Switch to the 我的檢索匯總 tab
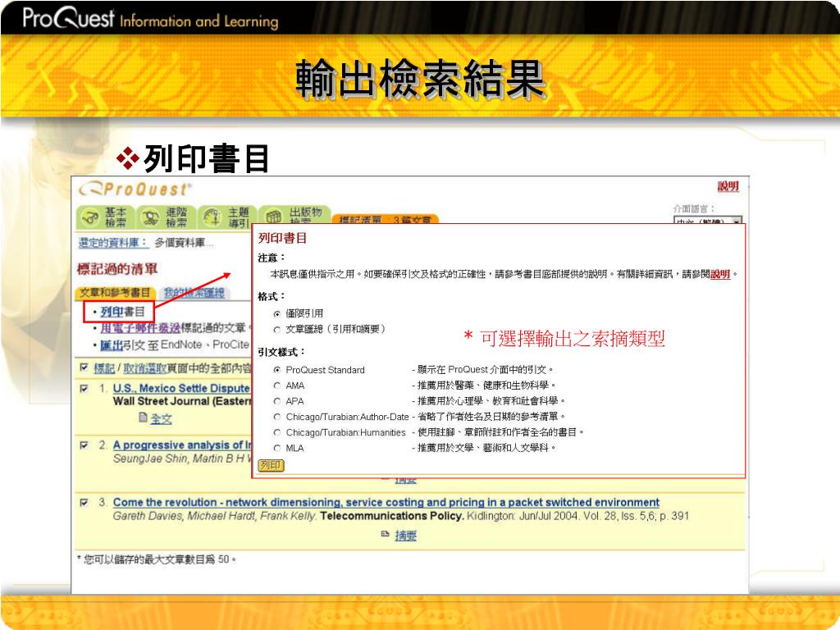The width and height of the screenshot is (840, 630). (194, 293)
